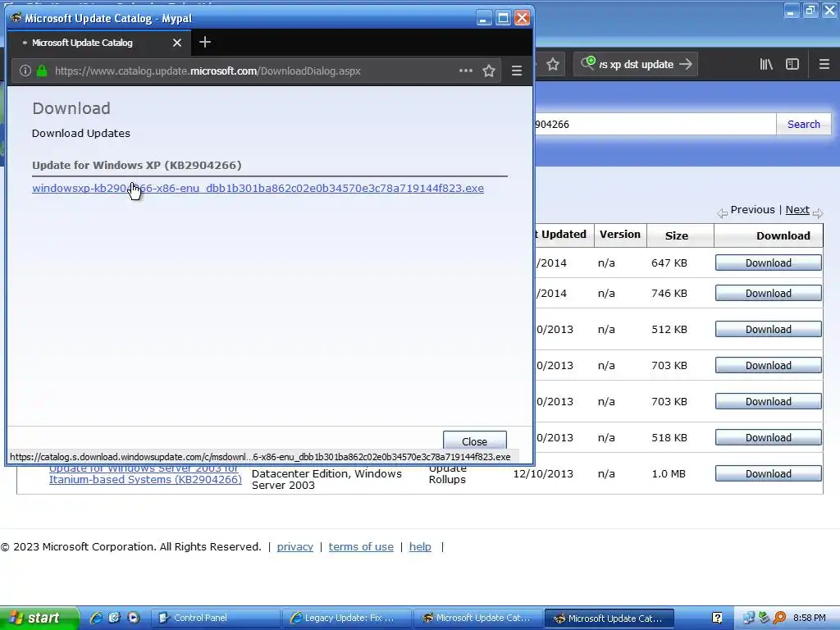Launch Internet Explorer from quick launch
This screenshot has height=630, width=840.
(x=96, y=618)
